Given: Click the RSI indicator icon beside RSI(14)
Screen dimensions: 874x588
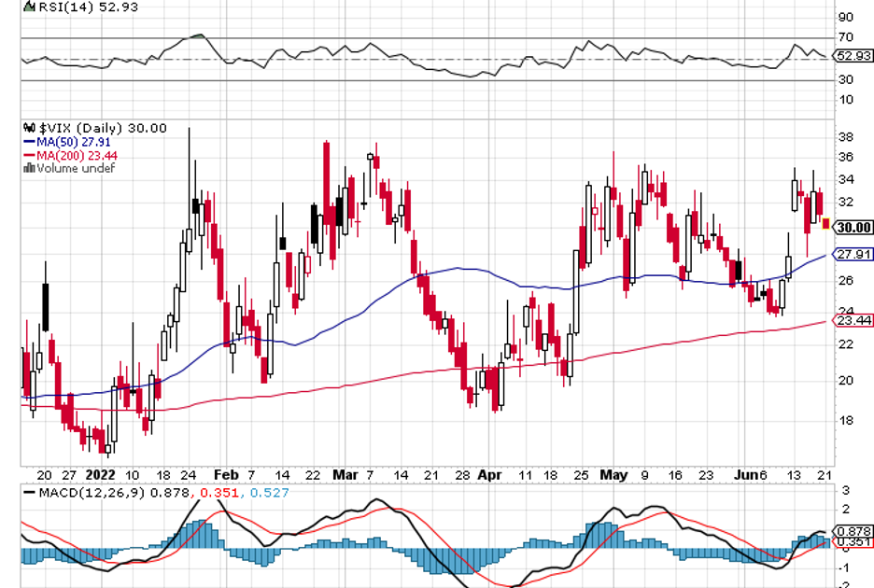Looking at the screenshot, I should pos(30,7).
